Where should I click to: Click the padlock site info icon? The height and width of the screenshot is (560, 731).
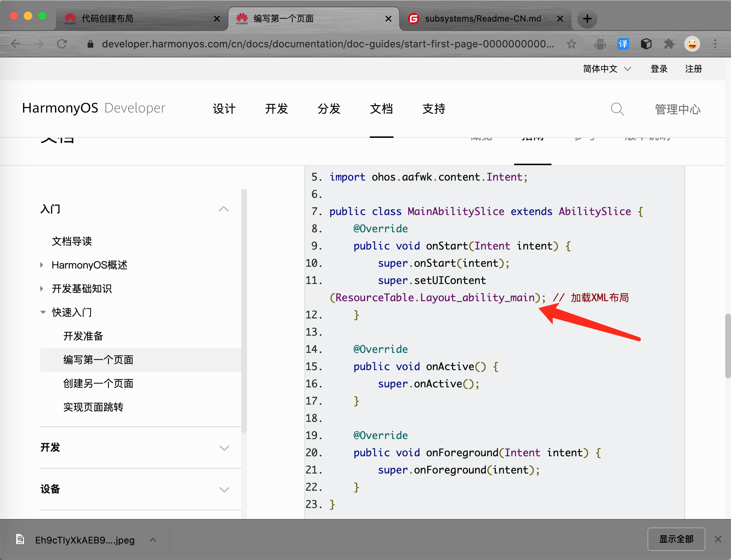click(90, 44)
